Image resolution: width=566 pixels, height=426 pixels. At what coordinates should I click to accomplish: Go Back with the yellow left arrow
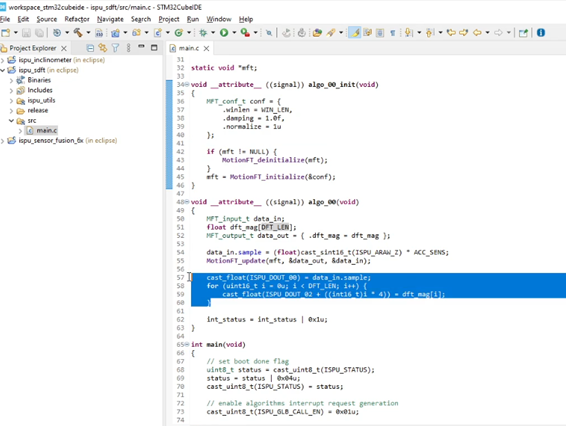(x=477, y=33)
